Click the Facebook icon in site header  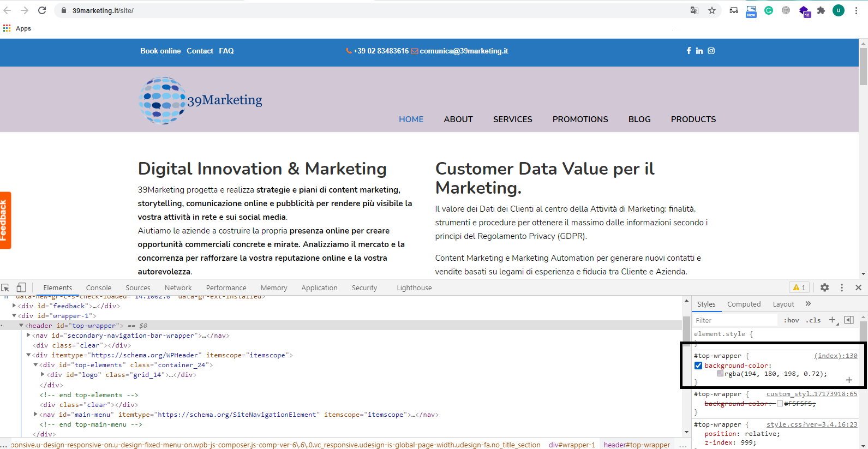click(689, 51)
